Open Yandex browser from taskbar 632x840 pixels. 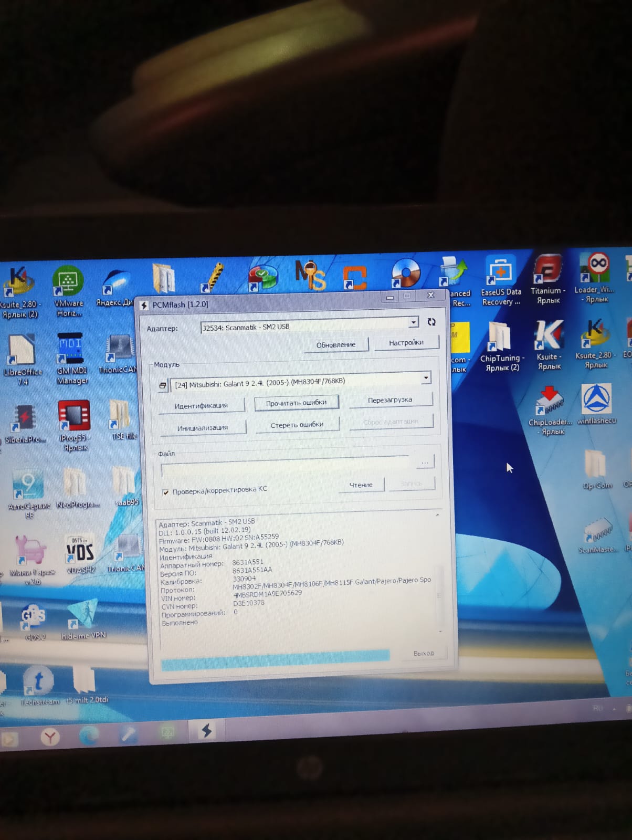tap(50, 737)
